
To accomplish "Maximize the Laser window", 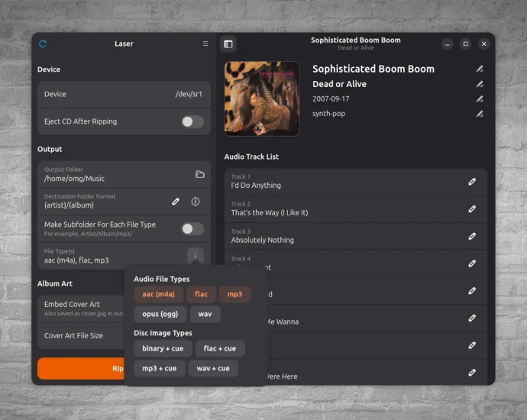I will (465, 44).
